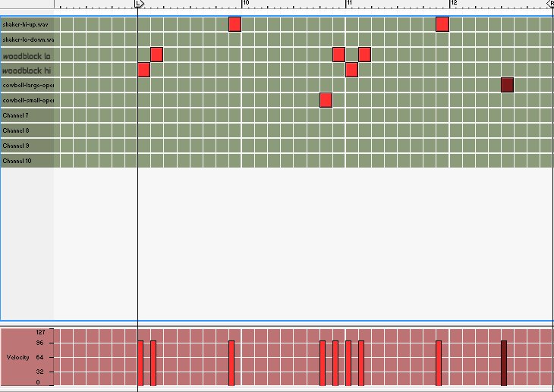554x392 pixels.
Task: Click the dark red cowbell-large-open note
Action: click(507, 85)
